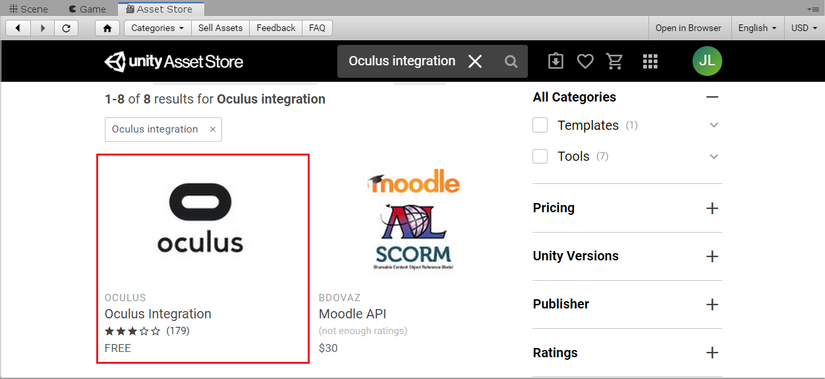Go to the Asset Store home icon

coord(108,28)
